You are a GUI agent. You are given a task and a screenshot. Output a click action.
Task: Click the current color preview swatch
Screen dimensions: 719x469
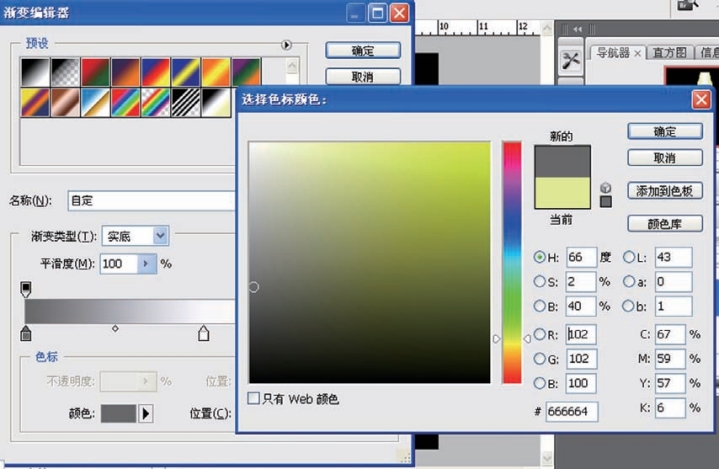pos(562,193)
